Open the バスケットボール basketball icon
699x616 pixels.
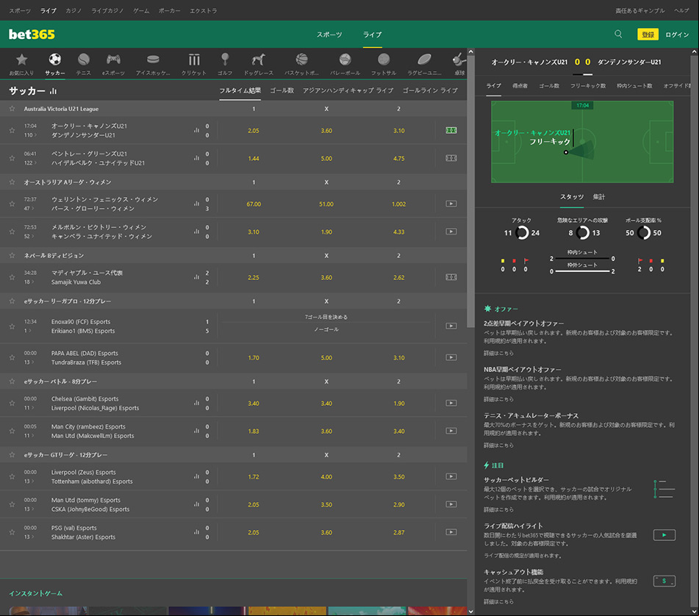(302, 60)
